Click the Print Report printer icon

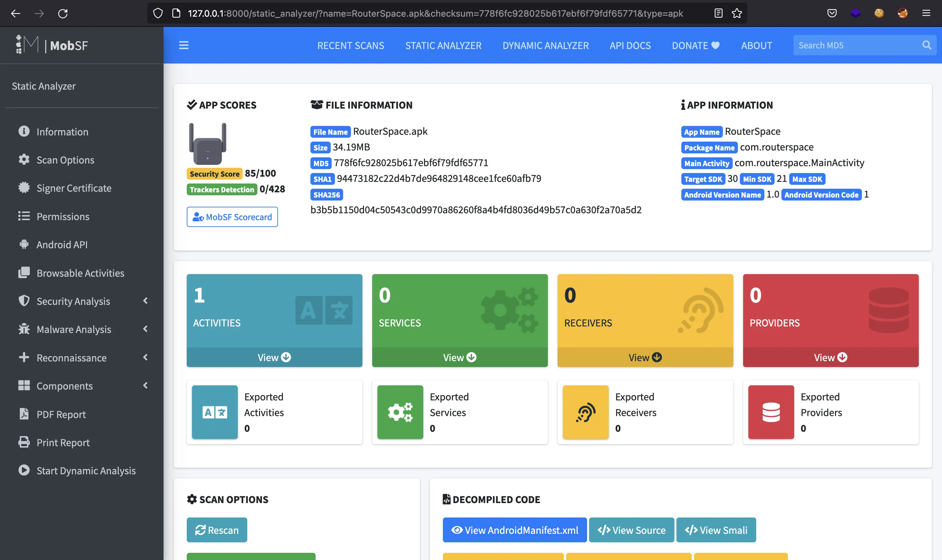24,442
